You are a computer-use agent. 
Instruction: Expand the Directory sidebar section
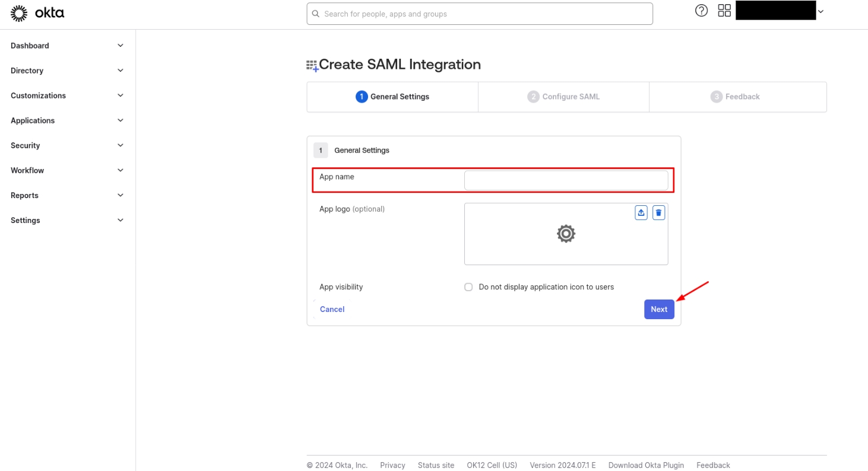pyautogui.click(x=65, y=71)
